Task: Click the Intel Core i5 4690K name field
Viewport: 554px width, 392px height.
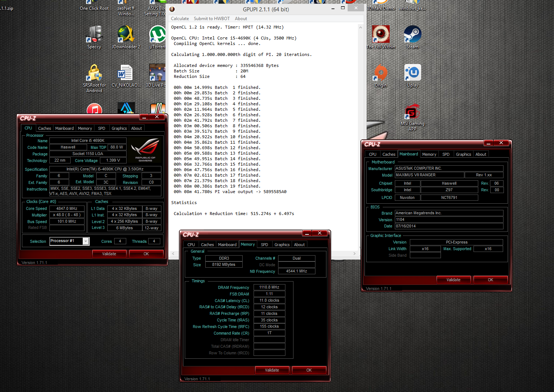Action: point(88,140)
